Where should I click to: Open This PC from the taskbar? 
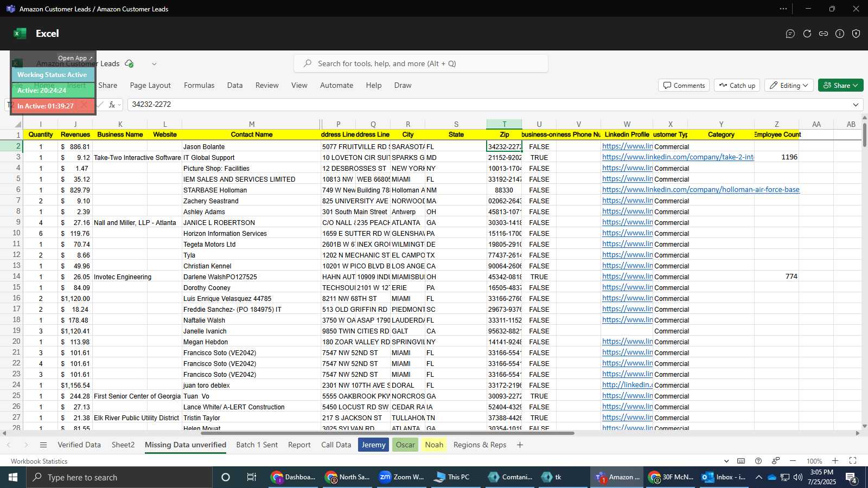coord(455,477)
